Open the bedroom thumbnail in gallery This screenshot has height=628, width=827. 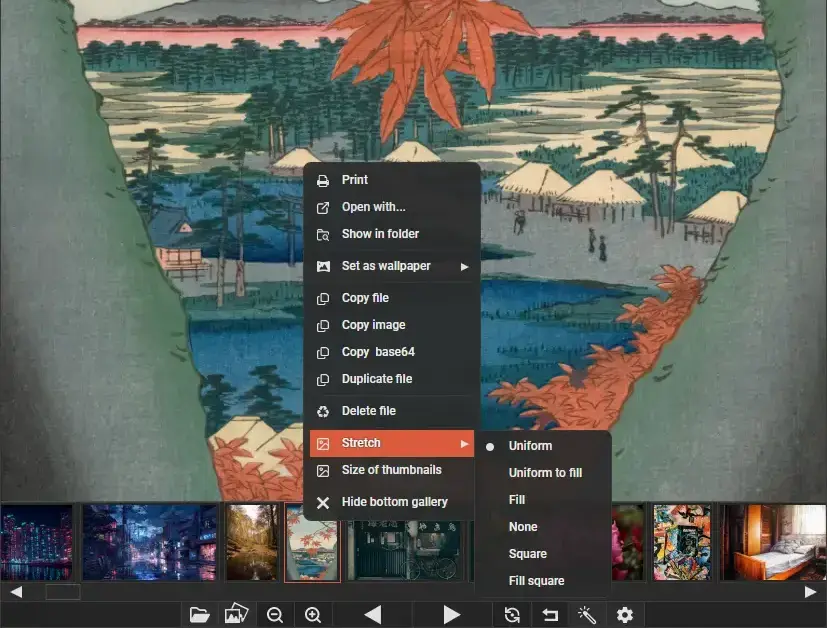773,541
